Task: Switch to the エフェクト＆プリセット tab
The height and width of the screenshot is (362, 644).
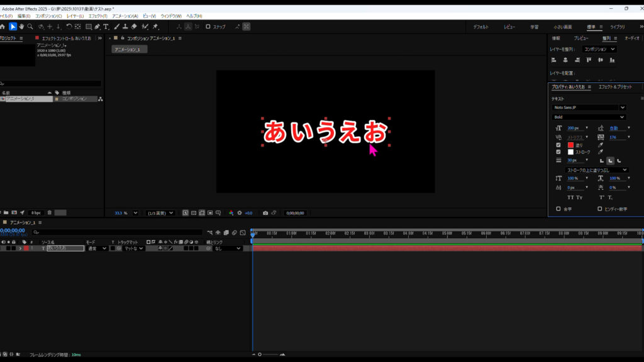Action: (x=614, y=87)
